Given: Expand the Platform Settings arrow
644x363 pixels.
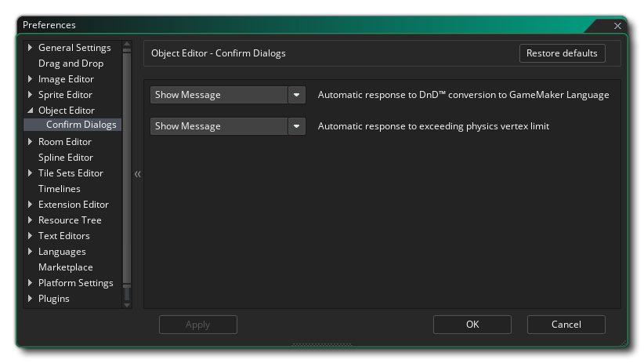Looking at the screenshot, I should coord(31,283).
